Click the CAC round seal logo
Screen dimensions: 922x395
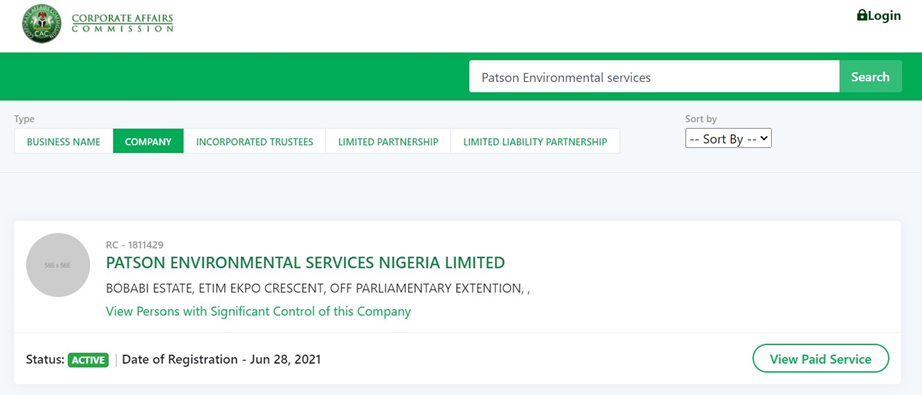point(42,24)
